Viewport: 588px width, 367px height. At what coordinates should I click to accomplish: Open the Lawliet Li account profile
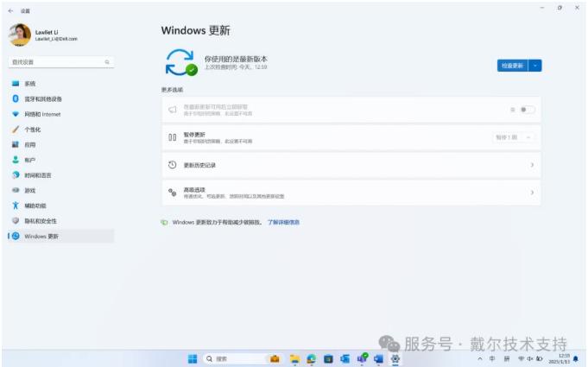[x=43, y=35]
